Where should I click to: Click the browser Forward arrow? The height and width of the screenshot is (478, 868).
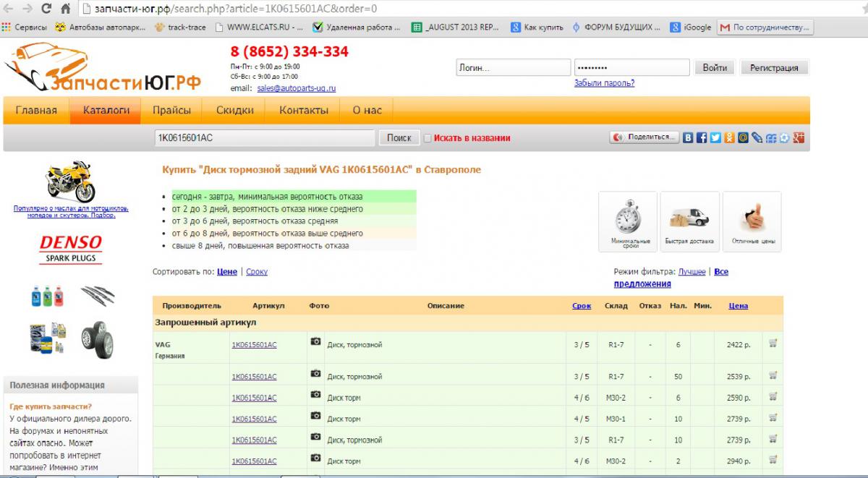coord(27,9)
